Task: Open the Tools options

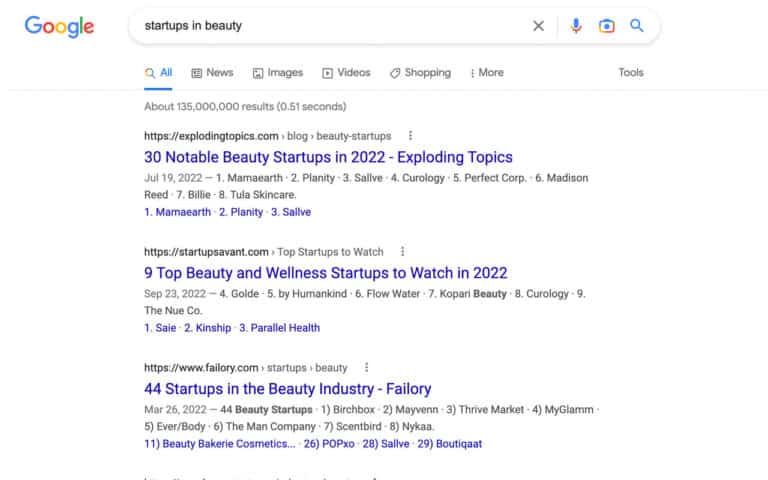Action: point(631,73)
